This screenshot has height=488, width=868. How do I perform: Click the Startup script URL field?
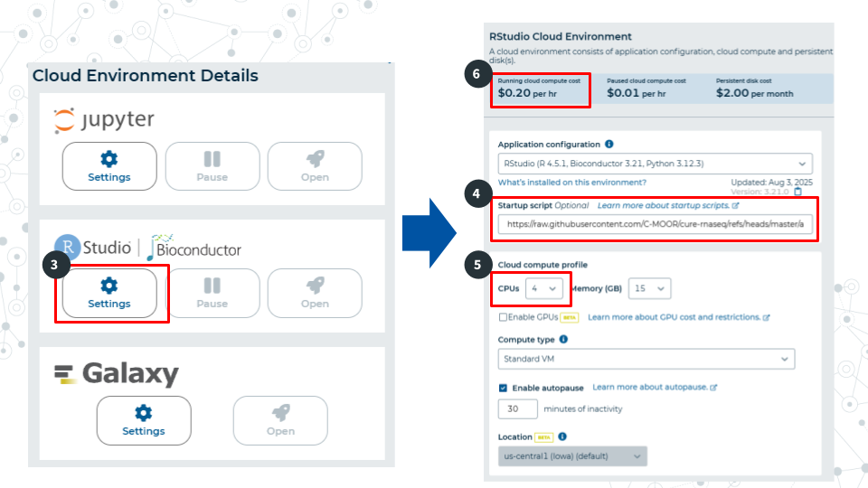(655, 224)
